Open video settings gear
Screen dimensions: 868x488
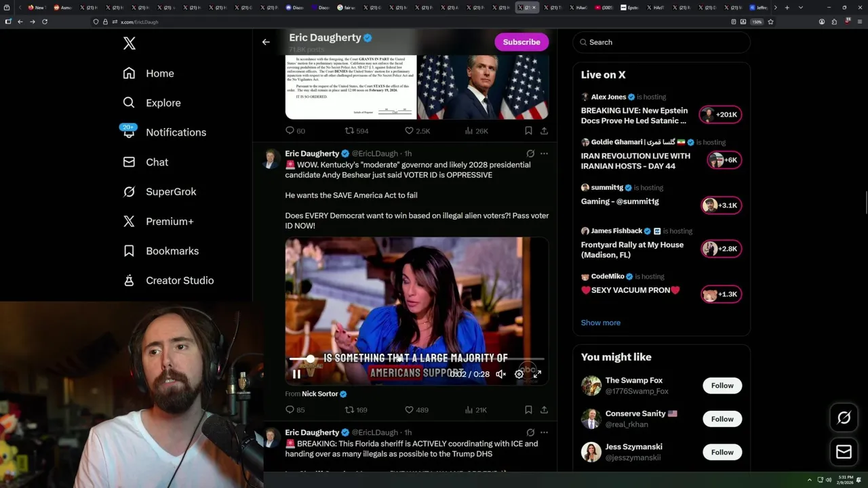519,374
